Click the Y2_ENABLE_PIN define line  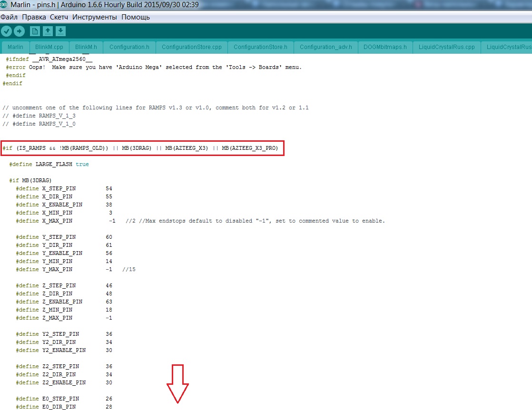[x=64, y=351]
